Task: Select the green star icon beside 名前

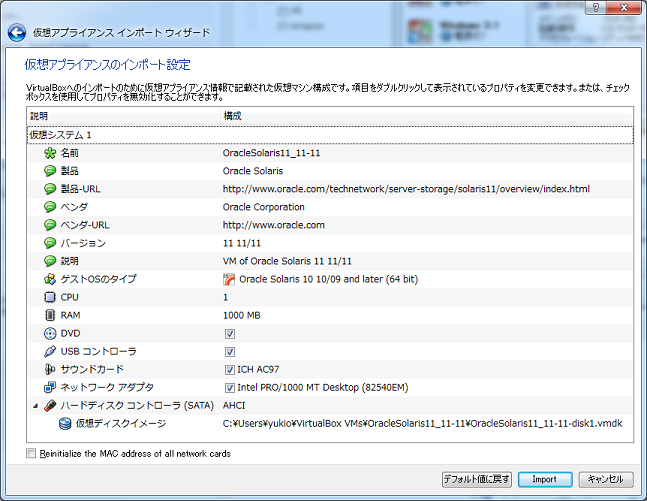Action: pos(50,153)
